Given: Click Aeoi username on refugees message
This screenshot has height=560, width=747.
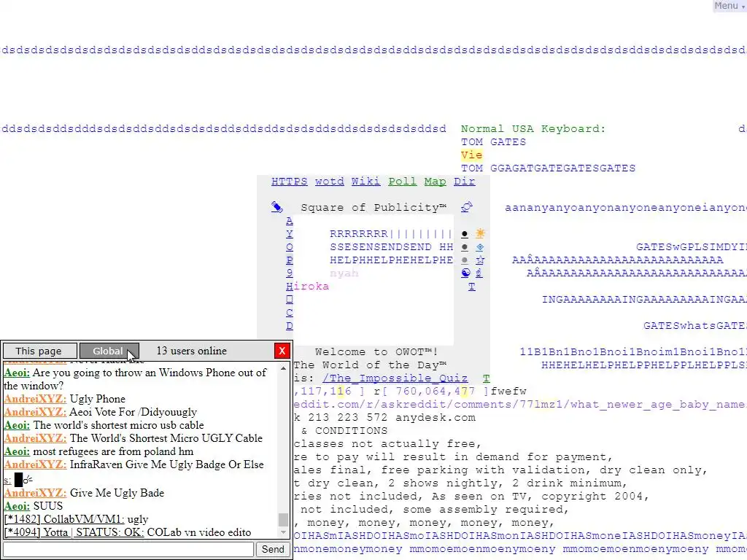Looking at the screenshot, I should click(x=17, y=451).
